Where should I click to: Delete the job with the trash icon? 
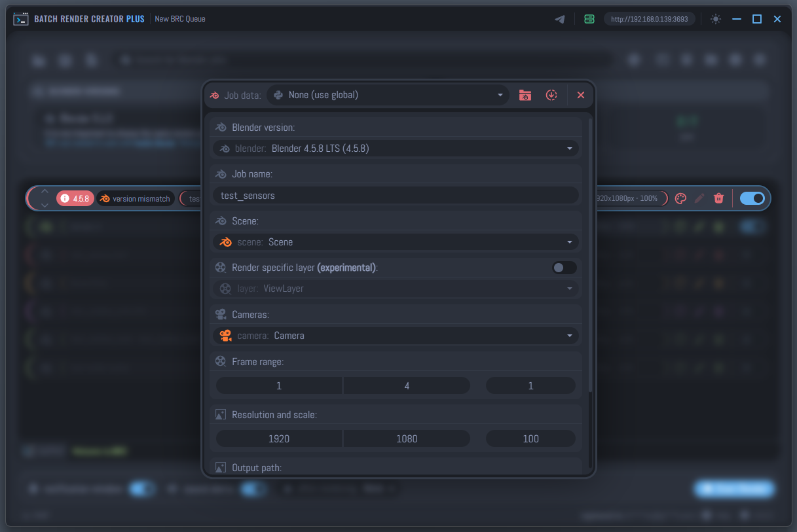(718, 198)
